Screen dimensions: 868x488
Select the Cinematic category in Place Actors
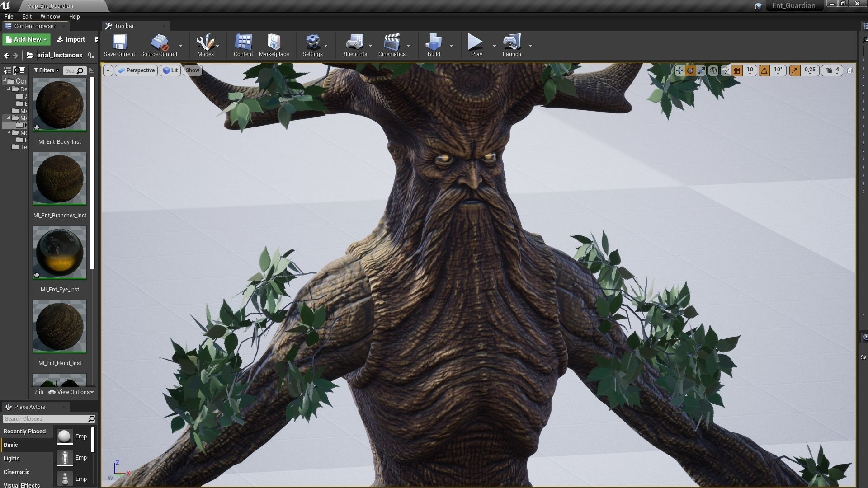click(x=26, y=472)
